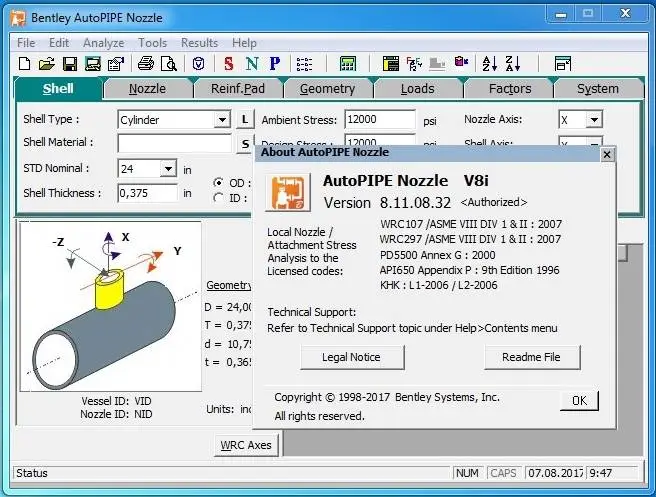
Task: Click the options list toolbar icon
Action: [304, 64]
